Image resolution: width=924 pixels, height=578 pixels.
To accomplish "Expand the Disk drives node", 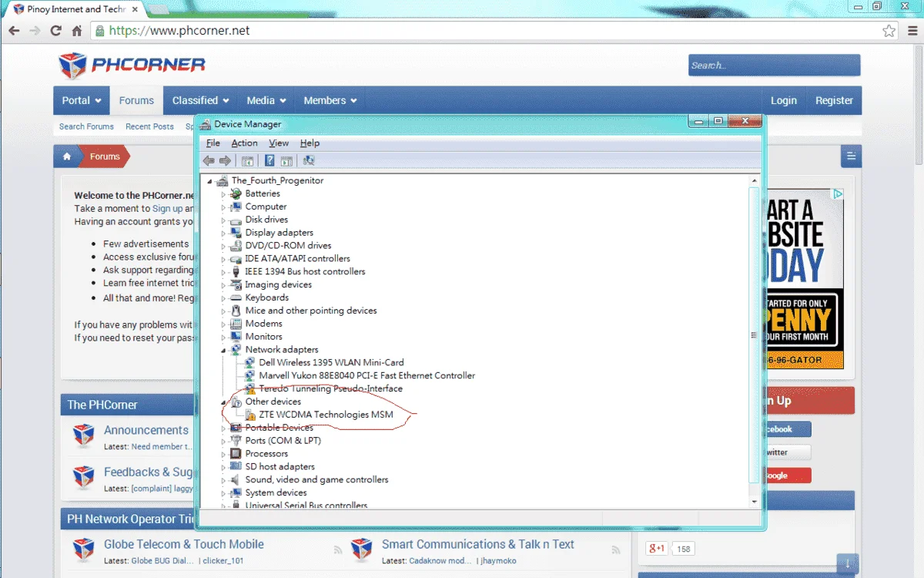I will (x=224, y=220).
